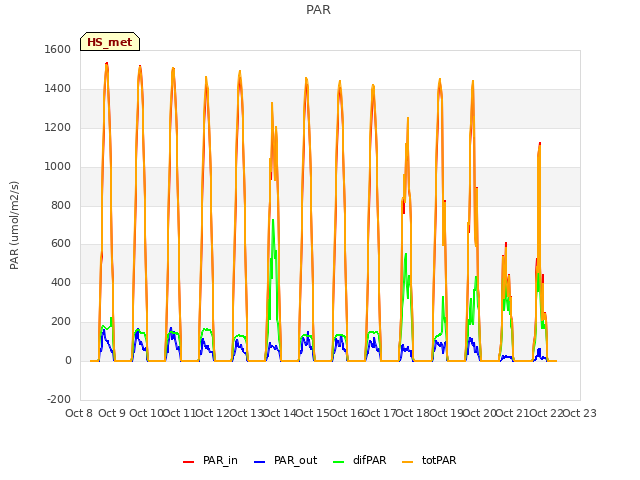
Task: Click the green difPAR spike near Oct 14
Action: [273, 220]
